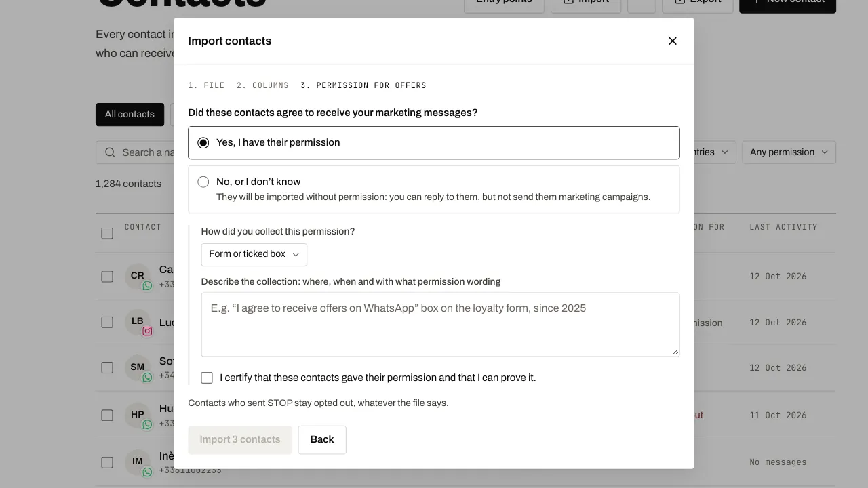Select step 3. PERMISSION FOR OFFERS
Viewport: 868px width, 488px height.
tap(363, 85)
